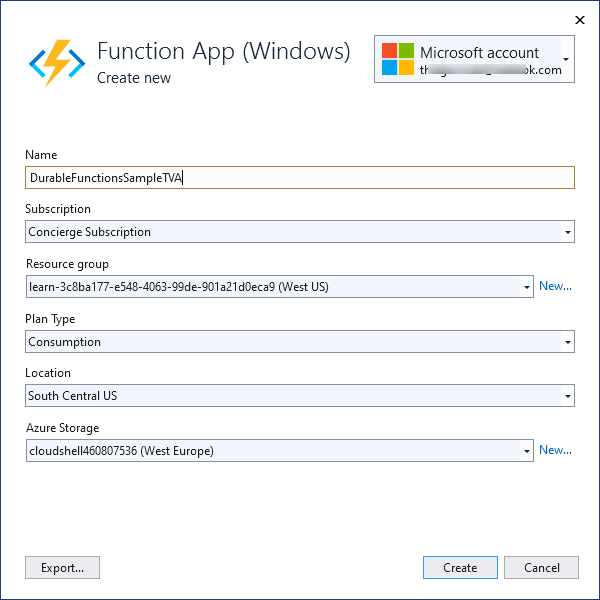This screenshot has width=600, height=600.
Task: Click the 'Plan Type' label
Action: 50,319
